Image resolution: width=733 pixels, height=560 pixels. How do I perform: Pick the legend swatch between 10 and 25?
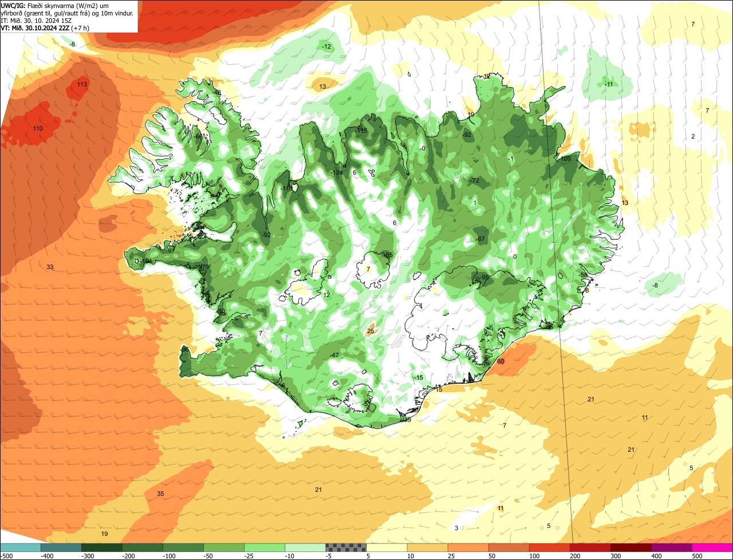click(427, 547)
